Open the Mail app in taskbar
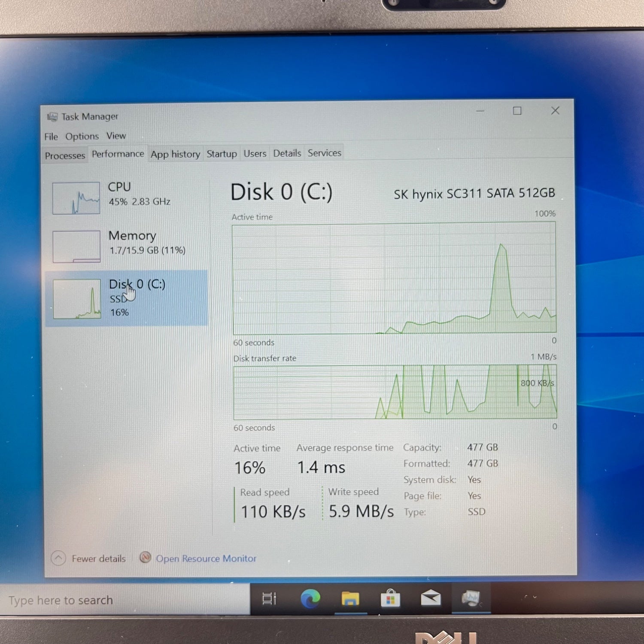 (431, 598)
